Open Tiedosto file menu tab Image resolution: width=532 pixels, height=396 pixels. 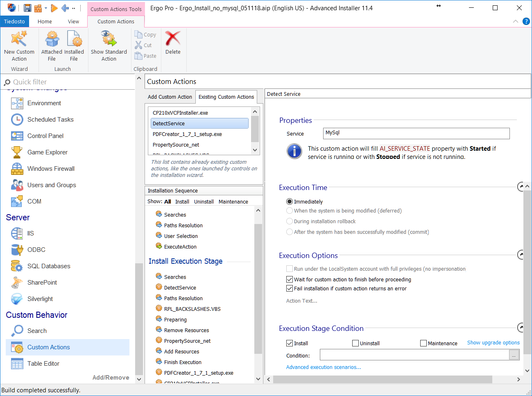tap(14, 21)
